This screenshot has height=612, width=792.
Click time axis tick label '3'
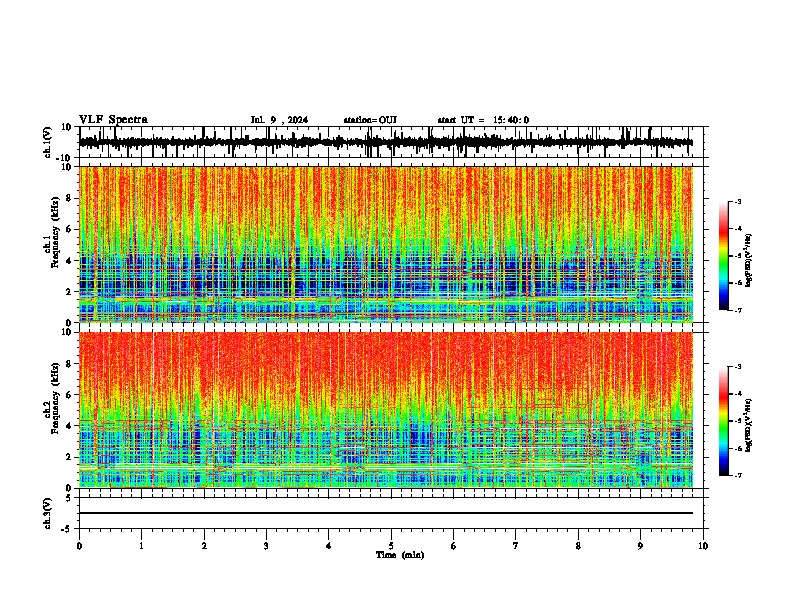click(266, 546)
